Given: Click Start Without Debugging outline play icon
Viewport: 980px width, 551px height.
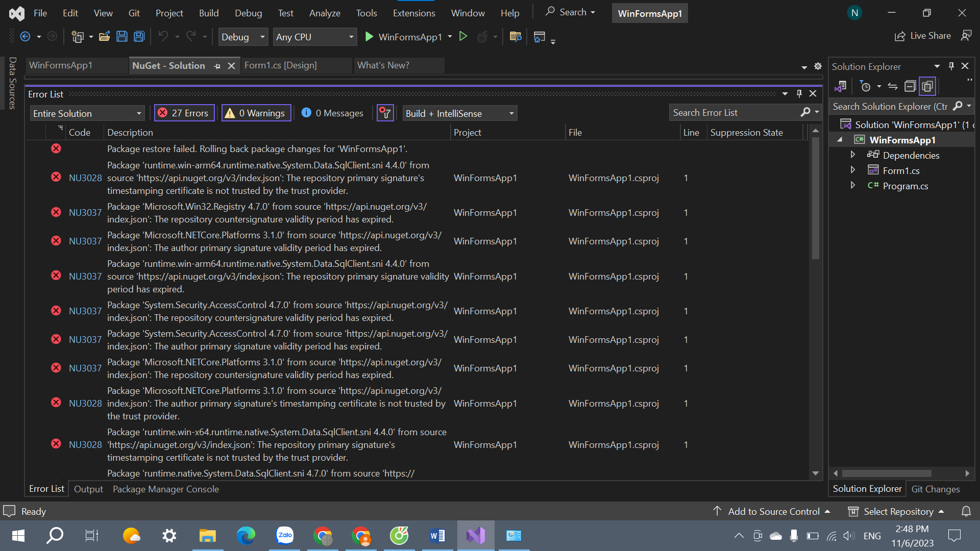Looking at the screenshot, I should (x=463, y=36).
